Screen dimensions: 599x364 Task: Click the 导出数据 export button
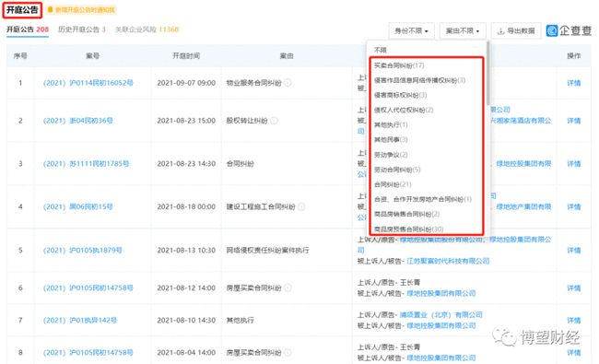tap(516, 31)
